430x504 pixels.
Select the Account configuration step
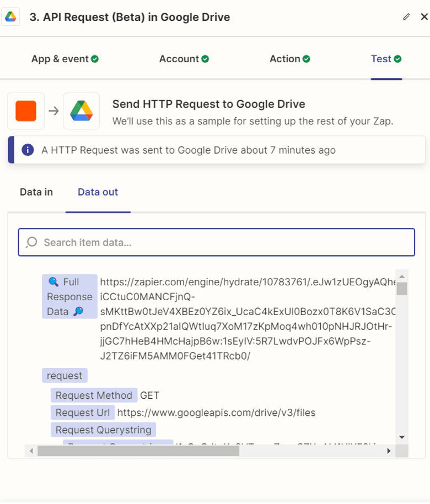pos(179,58)
